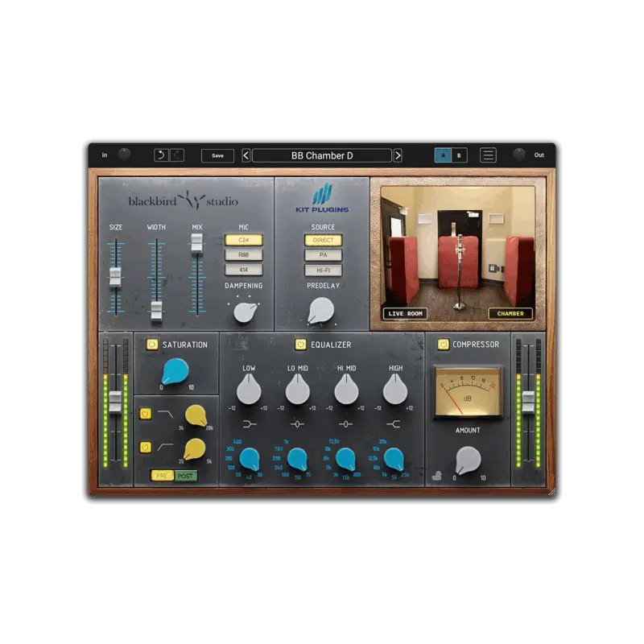The width and height of the screenshot is (644, 644).
Task: Click the LO MID gain knob
Action: tap(297, 390)
